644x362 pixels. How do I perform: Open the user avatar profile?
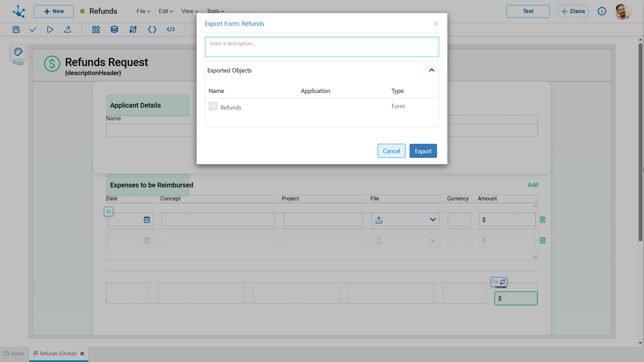click(623, 11)
